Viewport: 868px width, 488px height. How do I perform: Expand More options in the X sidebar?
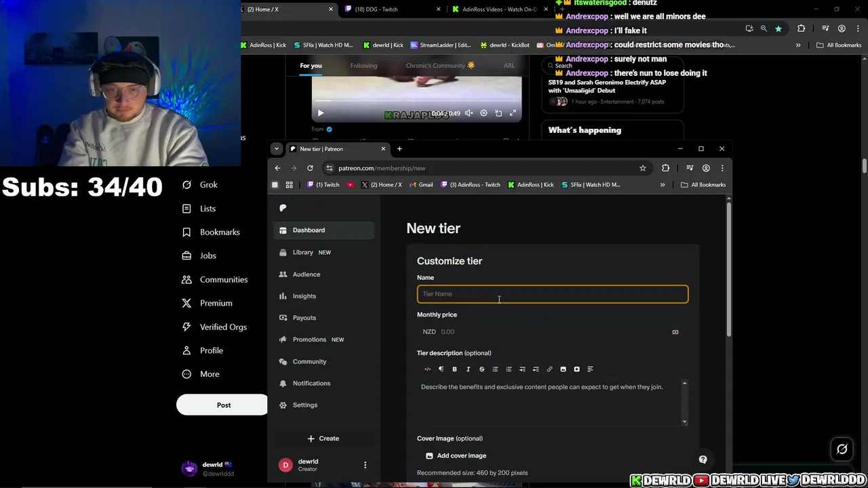pos(201,375)
